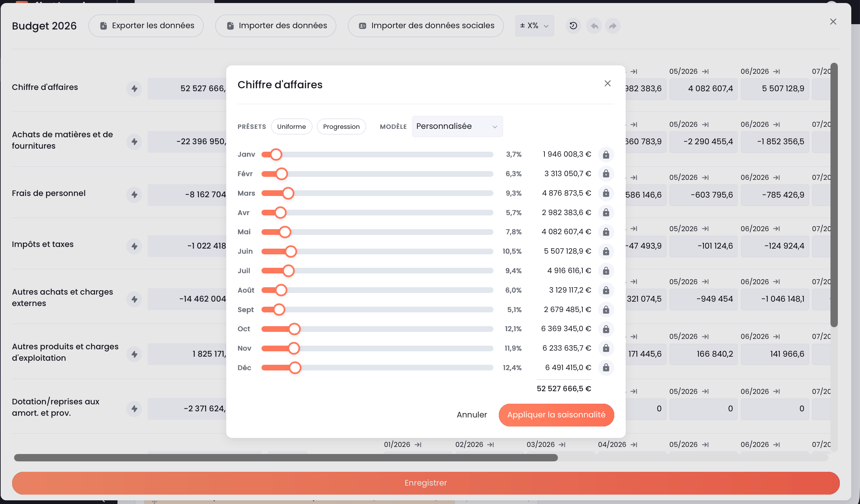The image size is (860, 504).
Task: Click the redo arrow icon
Action: coord(613,26)
